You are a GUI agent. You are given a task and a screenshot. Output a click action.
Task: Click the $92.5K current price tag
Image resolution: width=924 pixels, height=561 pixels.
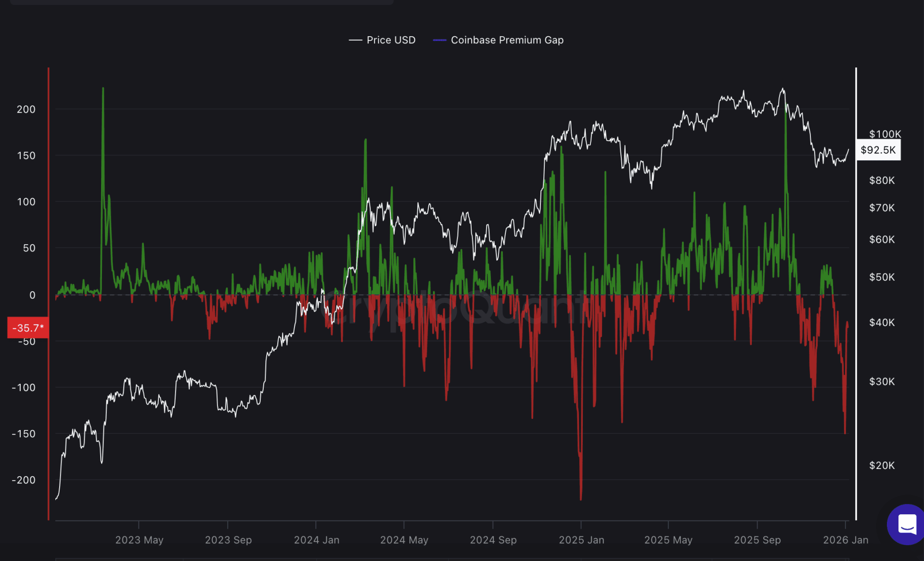tap(878, 150)
